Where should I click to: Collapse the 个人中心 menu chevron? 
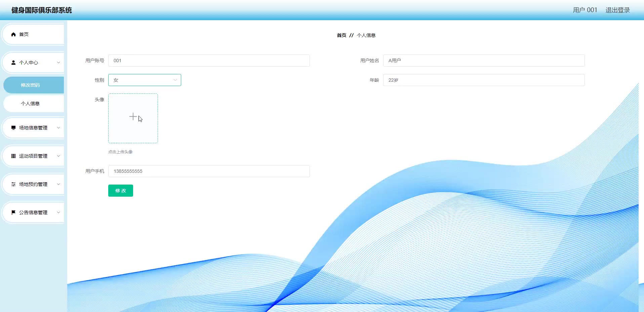[x=58, y=63]
